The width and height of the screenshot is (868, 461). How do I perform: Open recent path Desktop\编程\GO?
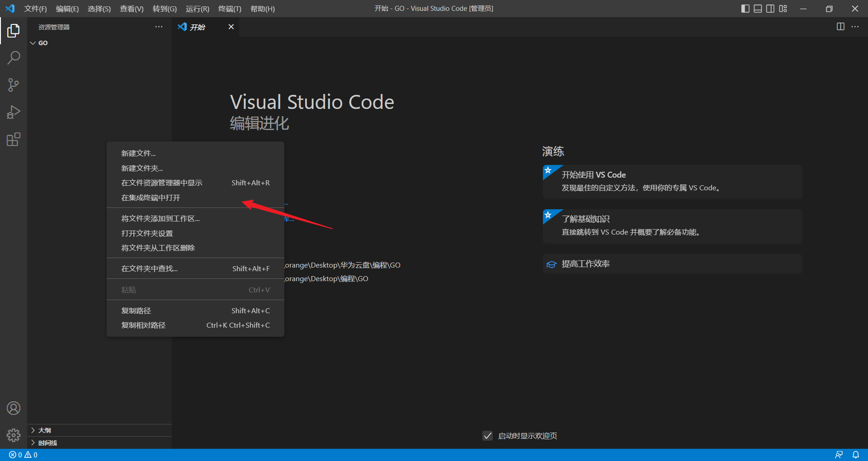coord(326,278)
